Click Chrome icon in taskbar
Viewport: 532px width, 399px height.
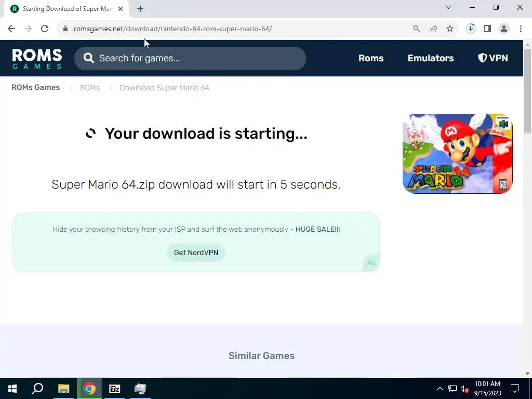[89, 389]
